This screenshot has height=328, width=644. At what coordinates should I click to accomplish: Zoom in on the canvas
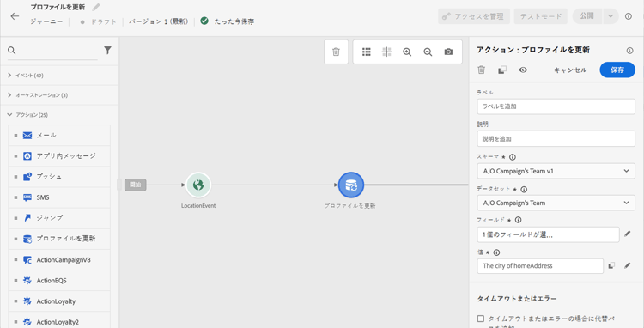[x=407, y=52]
